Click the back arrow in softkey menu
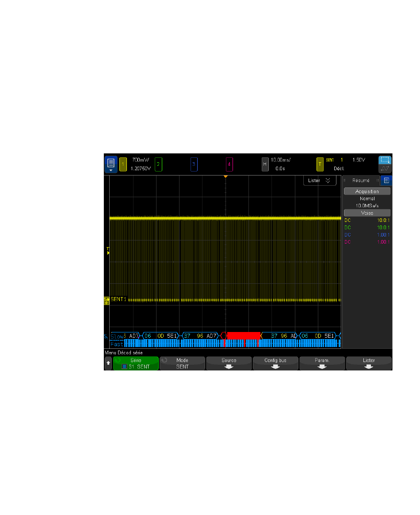The height and width of the screenshot is (515, 420). coord(108,363)
